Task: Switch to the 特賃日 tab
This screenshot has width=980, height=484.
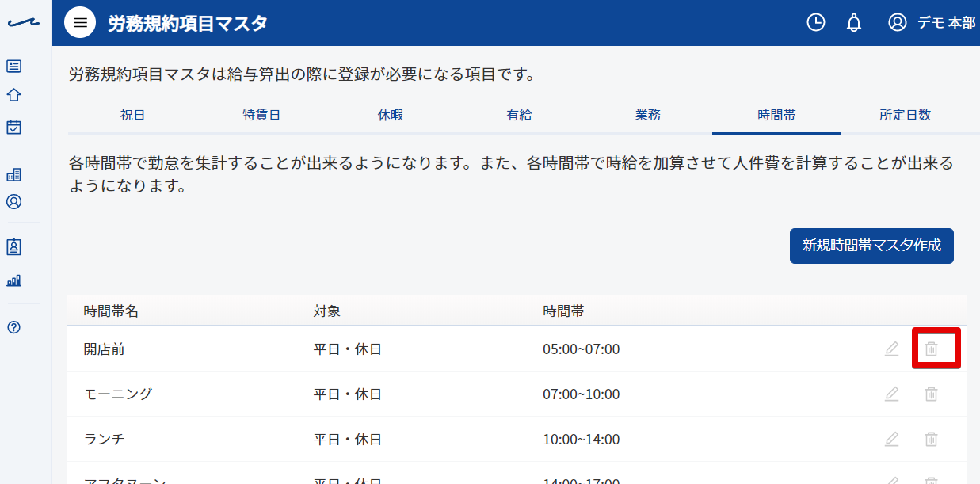Action: pos(261,115)
